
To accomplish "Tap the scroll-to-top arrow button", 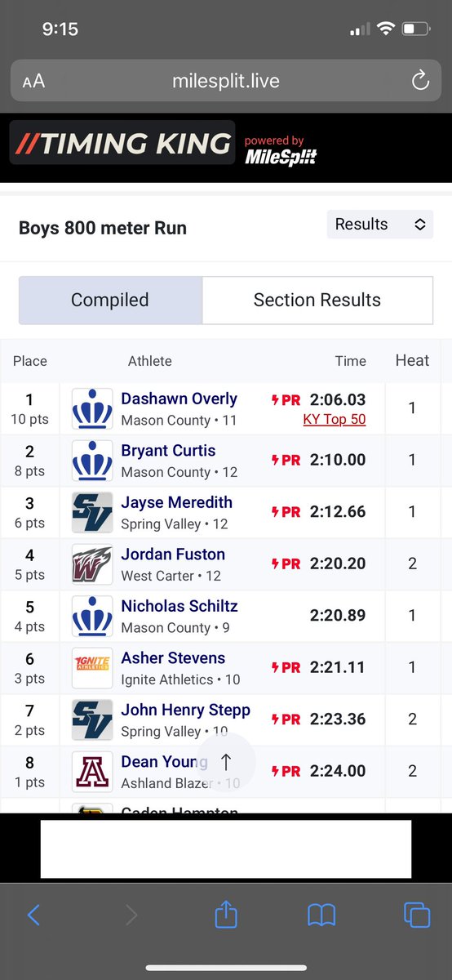I will pos(226,762).
